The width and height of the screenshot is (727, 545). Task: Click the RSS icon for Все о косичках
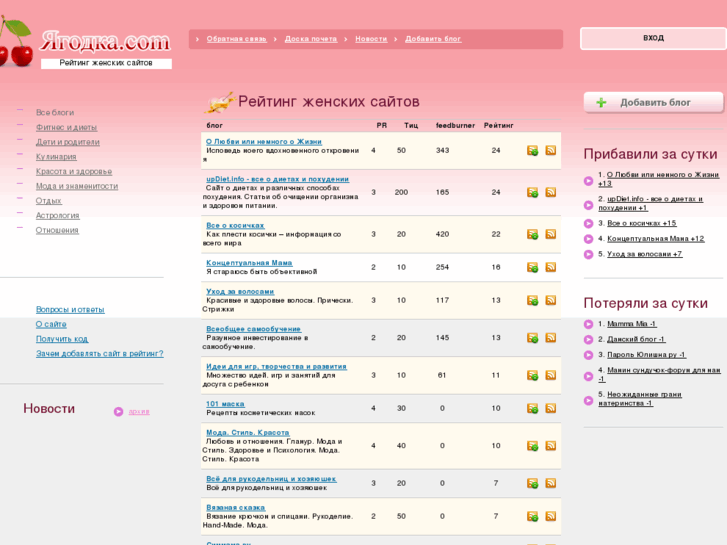550,234
